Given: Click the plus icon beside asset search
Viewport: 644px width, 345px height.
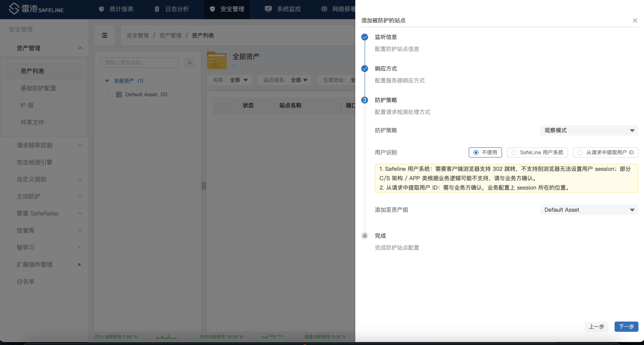Looking at the screenshot, I should pos(190,63).
